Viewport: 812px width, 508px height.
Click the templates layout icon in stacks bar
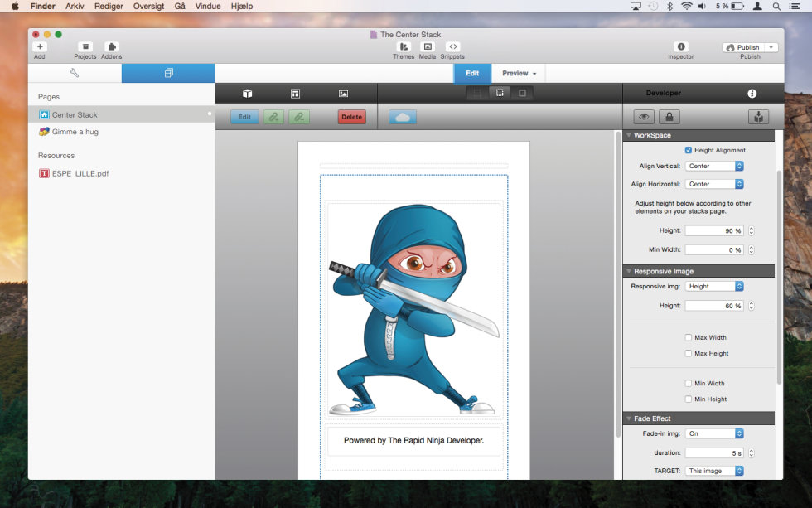pos(295,93)
